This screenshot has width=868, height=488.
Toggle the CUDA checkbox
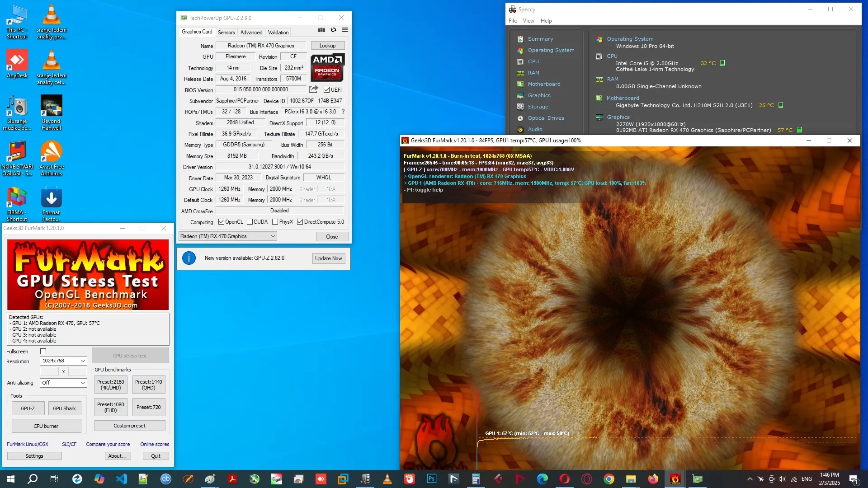pyautogui.click(x=250, y=222)
